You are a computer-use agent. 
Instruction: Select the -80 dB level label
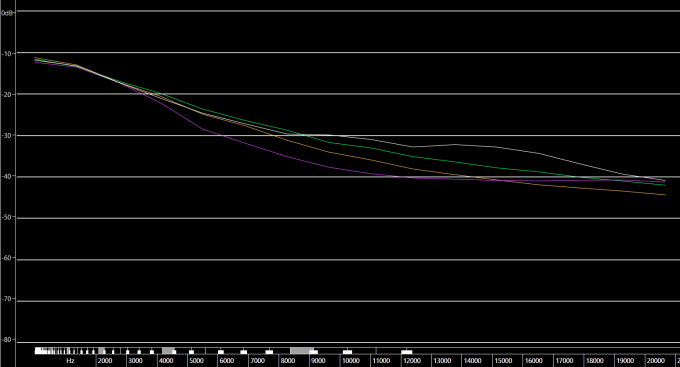point(7,340)
